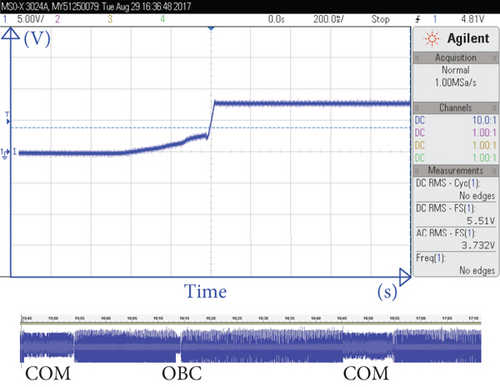Toggle channel 3 indicator in top bar

click(110, 19)
